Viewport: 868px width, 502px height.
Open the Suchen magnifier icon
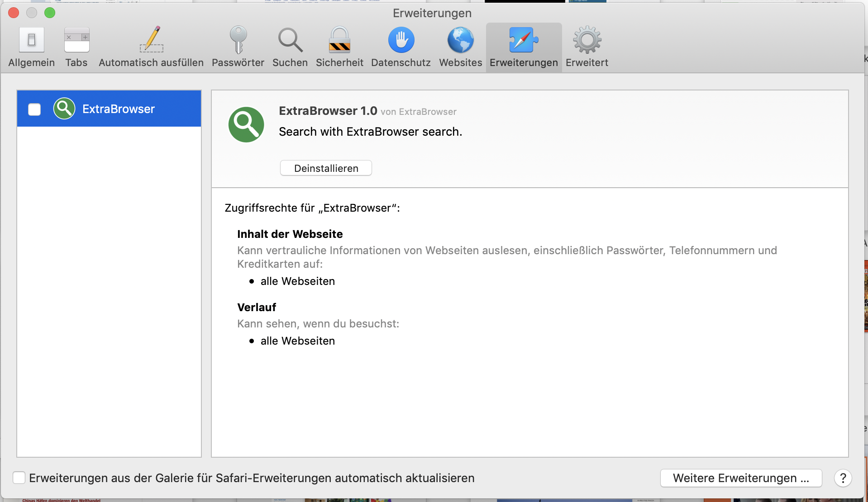point(290,40)
